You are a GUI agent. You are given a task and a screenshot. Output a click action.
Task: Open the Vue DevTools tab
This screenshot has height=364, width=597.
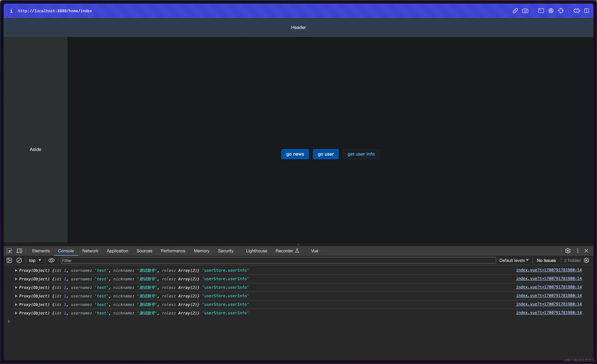(x=314, y=251)
